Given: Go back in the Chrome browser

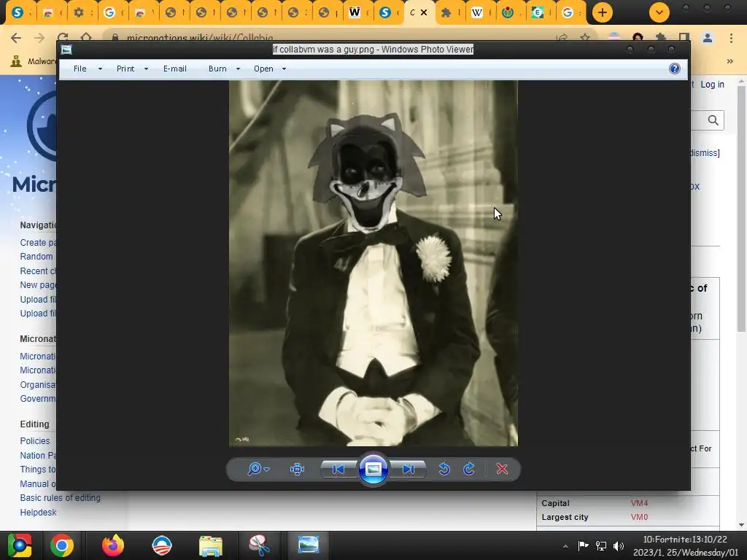Looking at the screenshot, I should click(16, 38).
